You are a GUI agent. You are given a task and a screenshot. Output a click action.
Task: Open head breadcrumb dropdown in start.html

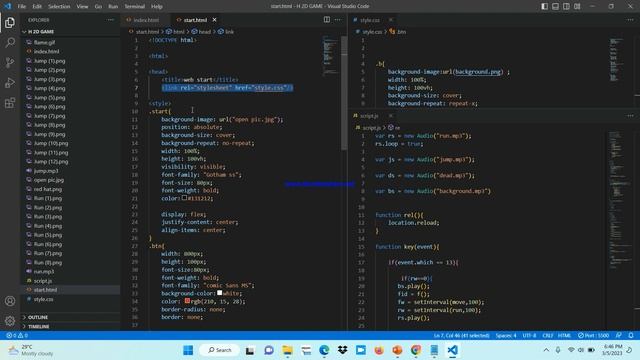click(x=201, y=31)
